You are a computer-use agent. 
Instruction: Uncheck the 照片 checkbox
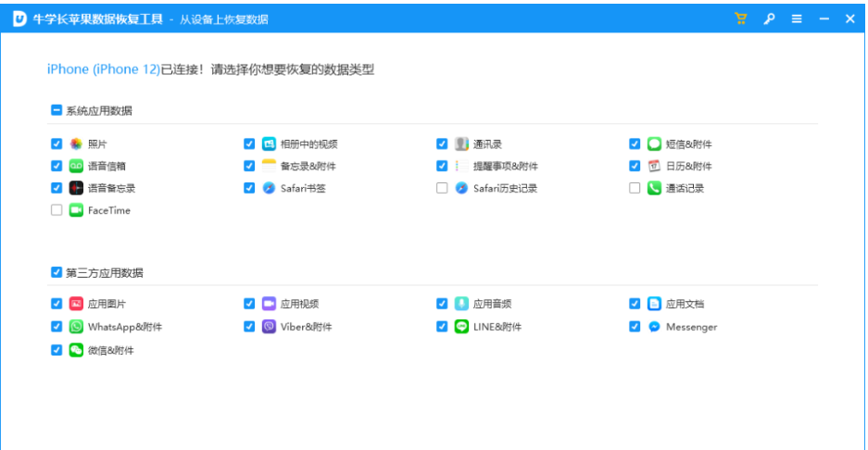57,144
